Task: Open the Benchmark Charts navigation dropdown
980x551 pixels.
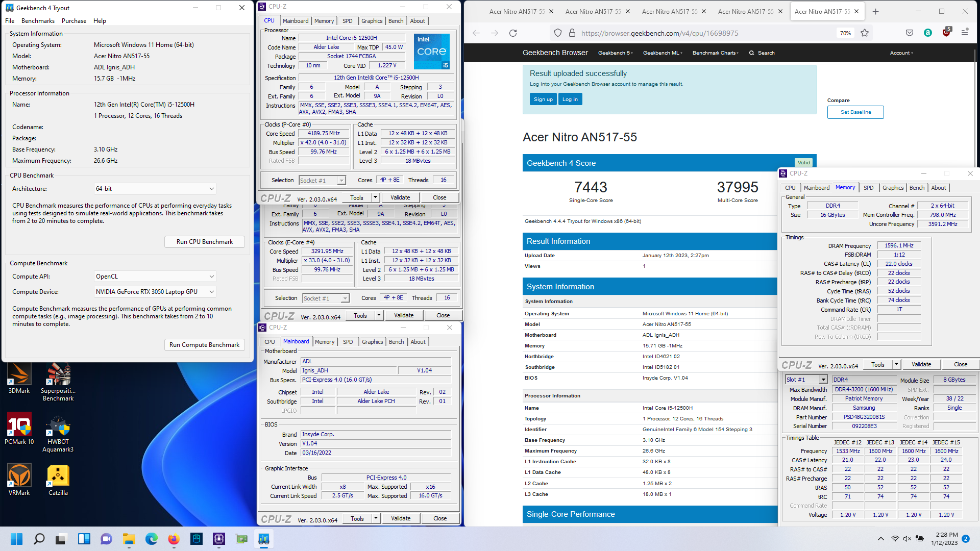Action: click(715, 53)
